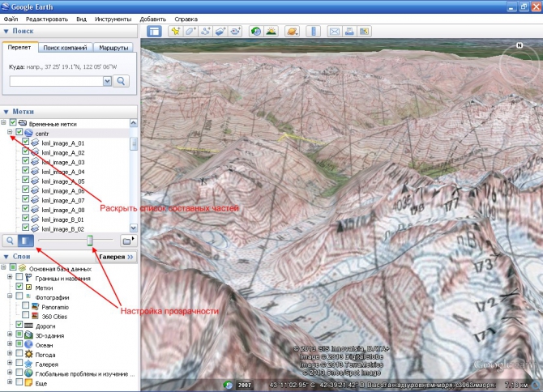The height and width of the screenshot is (392, 543).
Task: Email the current view
Action: (334, 32)
